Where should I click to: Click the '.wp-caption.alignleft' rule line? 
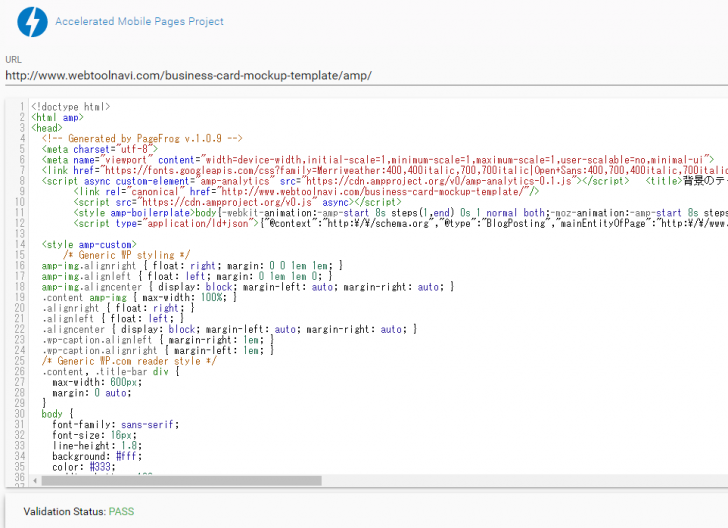(158, 340)
